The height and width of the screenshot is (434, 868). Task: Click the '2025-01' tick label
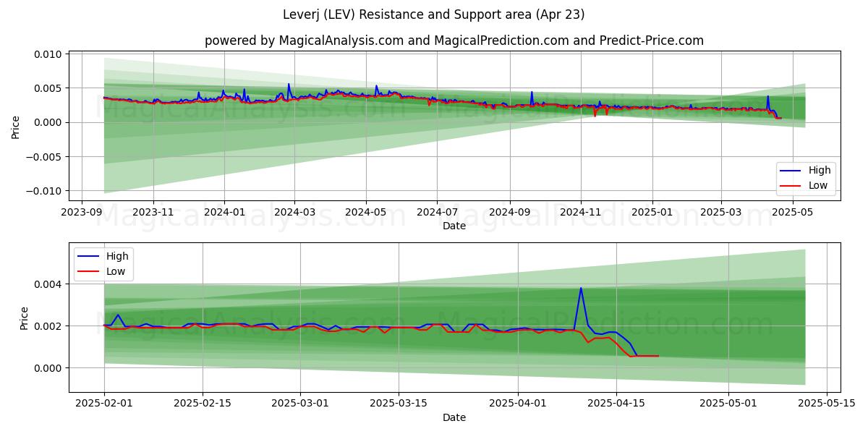[x=652, y=211]
